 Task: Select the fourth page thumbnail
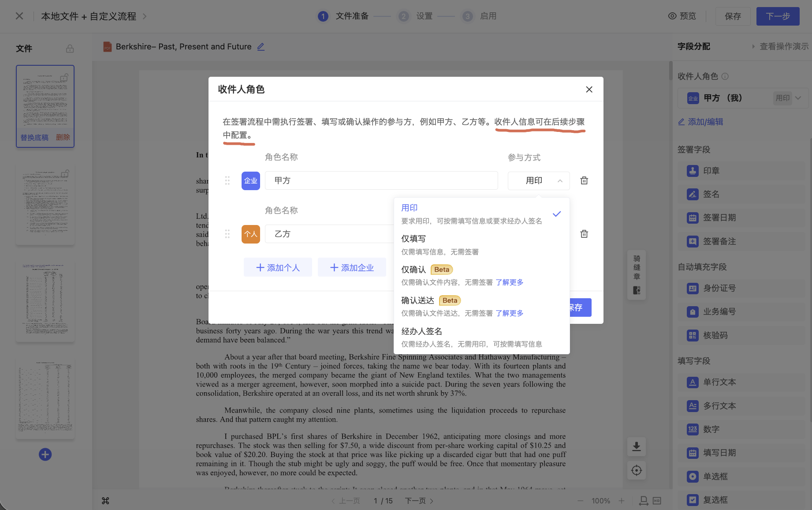[x=45, y=399]
